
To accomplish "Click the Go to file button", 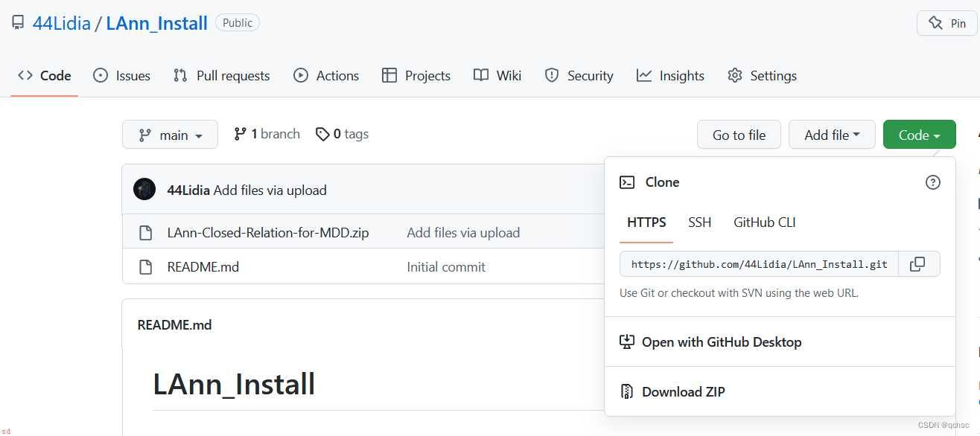I will (x=739, y=135).
